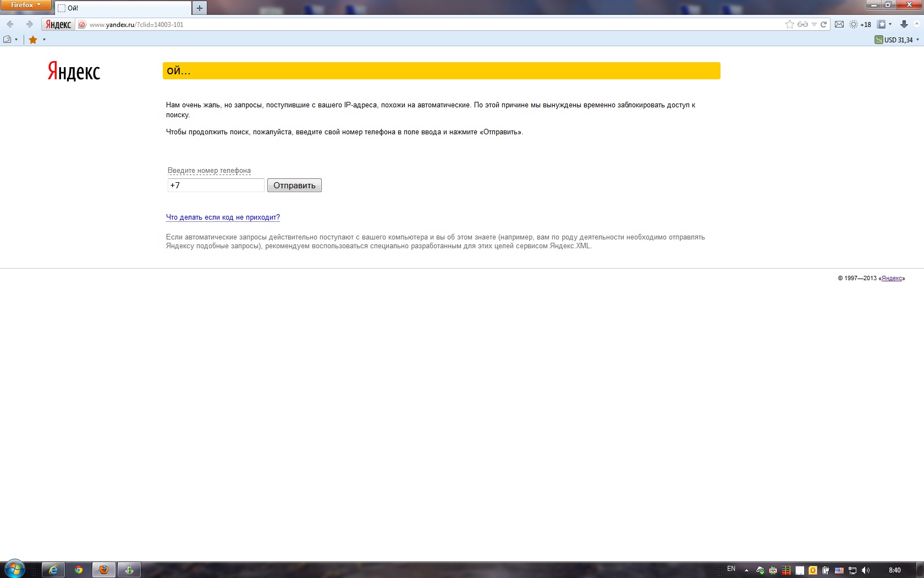Open the 'Что делать если код не приходит?' link
The image size is (924, 578).
click(223, 217)
